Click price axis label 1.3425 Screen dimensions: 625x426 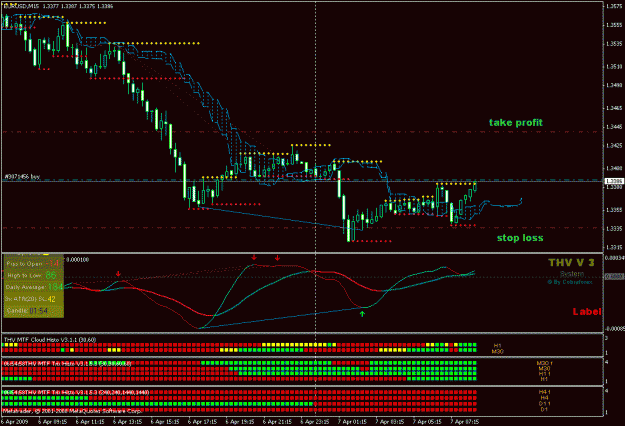(x=614, y=145)
